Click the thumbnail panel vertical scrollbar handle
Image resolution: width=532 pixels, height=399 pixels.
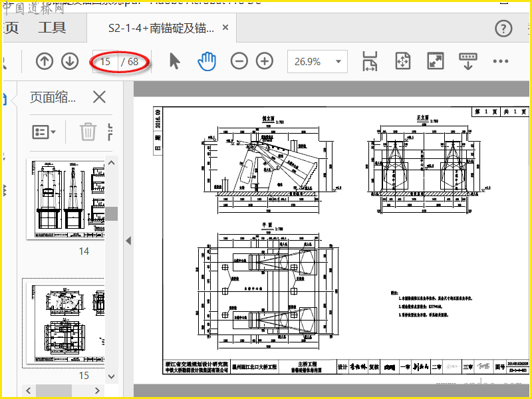tap(112, 213)
